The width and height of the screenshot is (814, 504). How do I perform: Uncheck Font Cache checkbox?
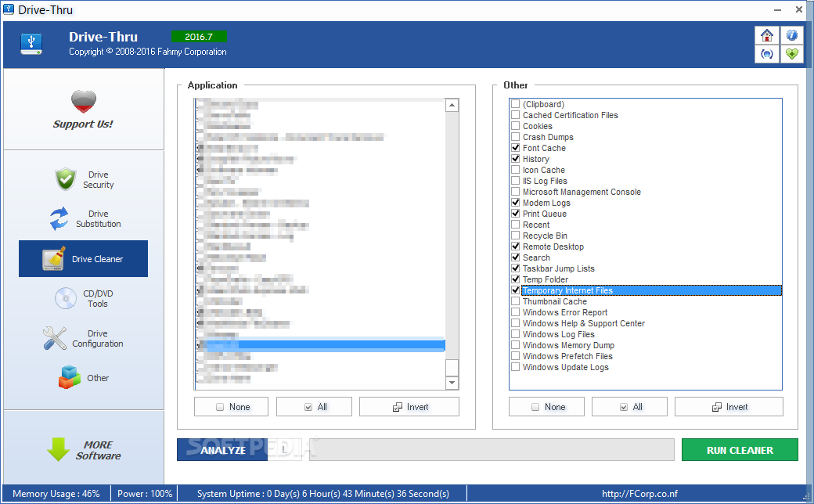pos(516,147)
